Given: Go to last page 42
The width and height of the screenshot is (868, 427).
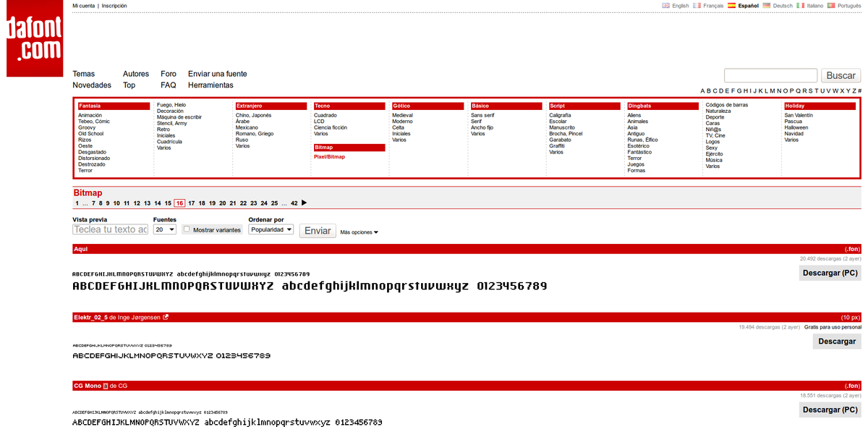Looking at the screenshot, I should click(x=294, y=203).
